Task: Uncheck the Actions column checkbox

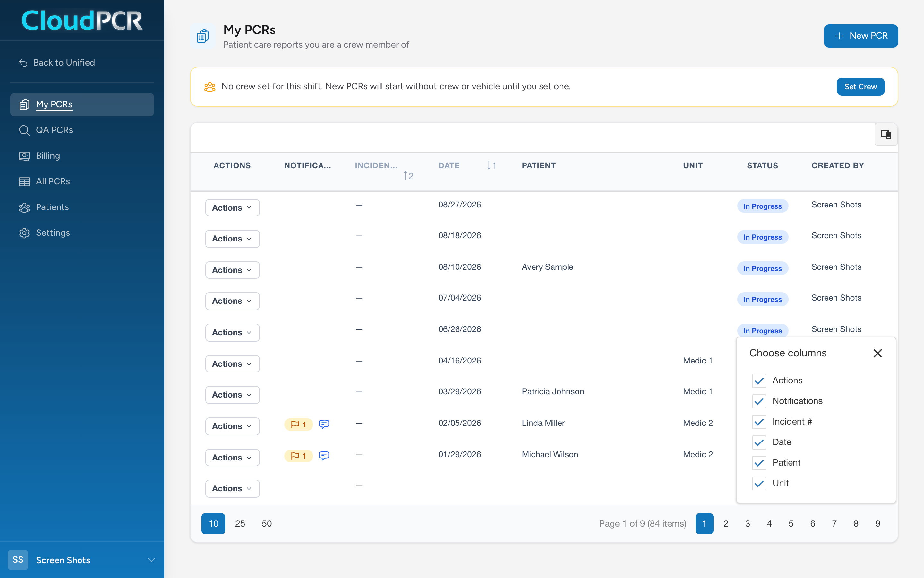Action: pos(759,381)
